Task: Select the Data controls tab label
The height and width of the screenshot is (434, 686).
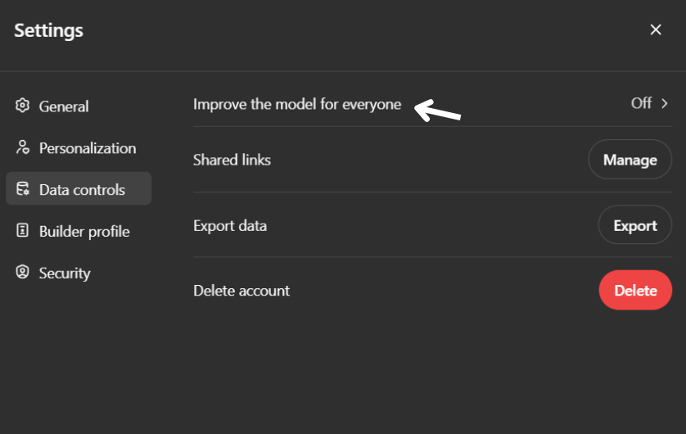Action: click(82, 189)
